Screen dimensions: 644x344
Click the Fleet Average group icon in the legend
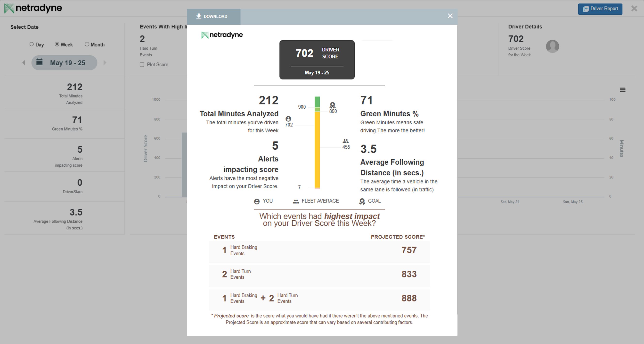click(296, 202)
